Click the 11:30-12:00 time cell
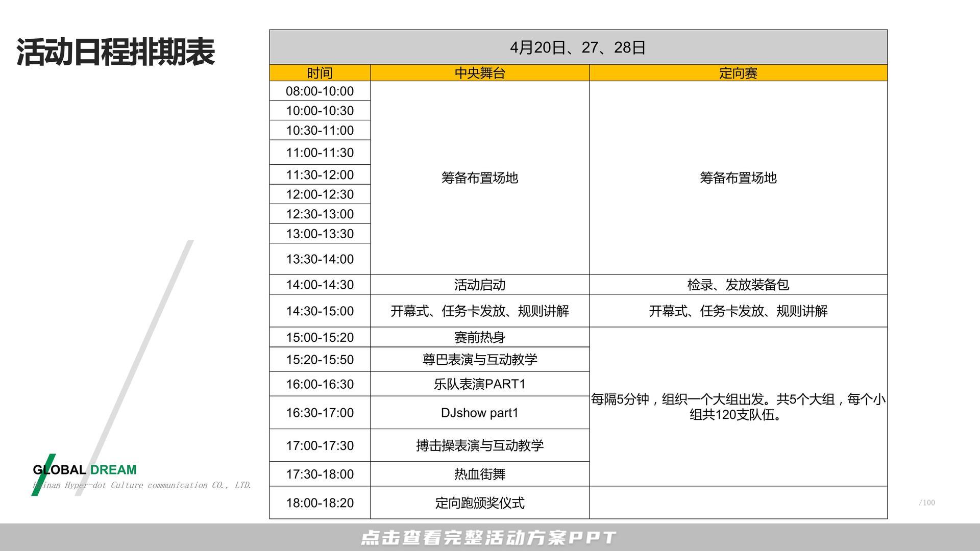Screen dimensions: 980x551 coord(320,175)
